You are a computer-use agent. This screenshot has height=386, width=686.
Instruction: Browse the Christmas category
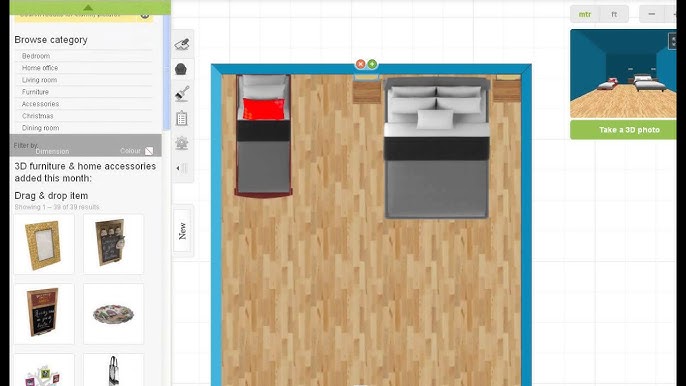[38, 116]
